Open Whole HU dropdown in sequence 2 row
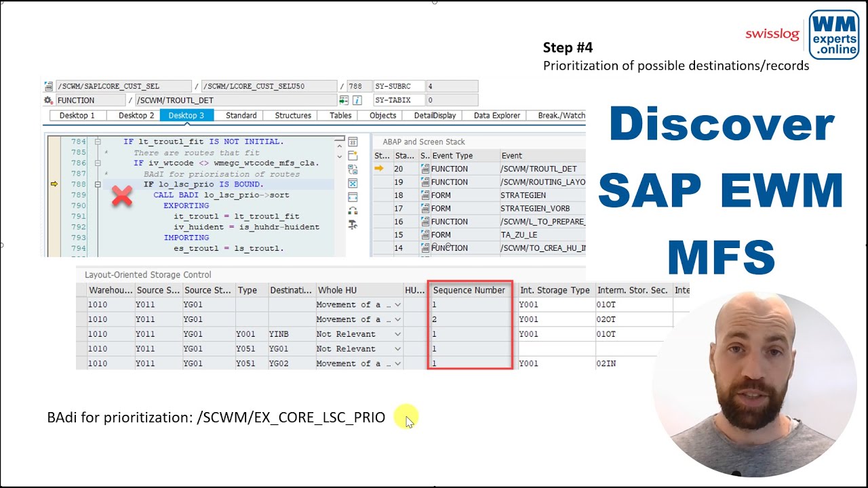 [x=397, y=319]
